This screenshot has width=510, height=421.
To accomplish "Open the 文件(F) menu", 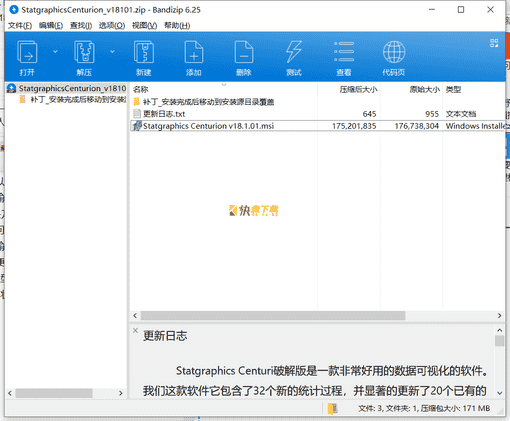I will point(20,25).
